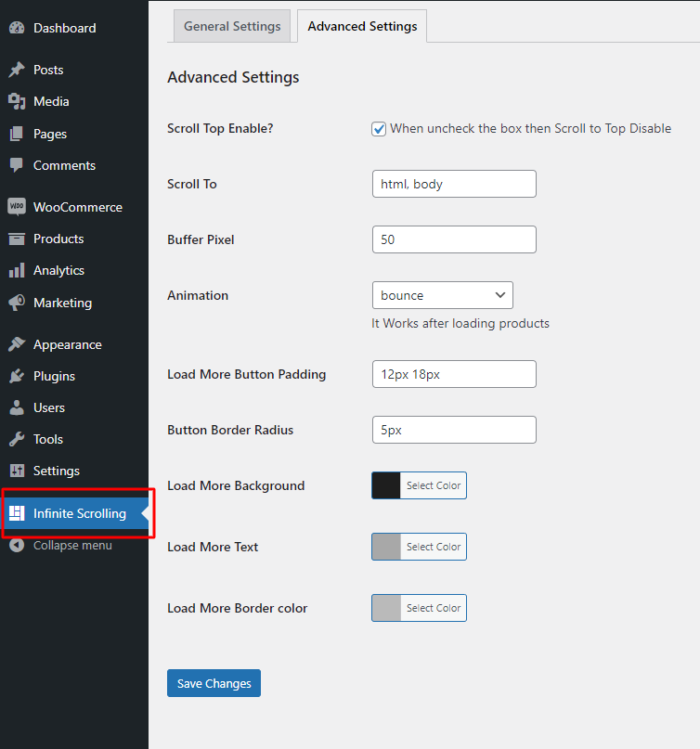This screenshot has width=700, height=749.
Task: Click Select Color for Load More Border color
Action: click(434, 608)
